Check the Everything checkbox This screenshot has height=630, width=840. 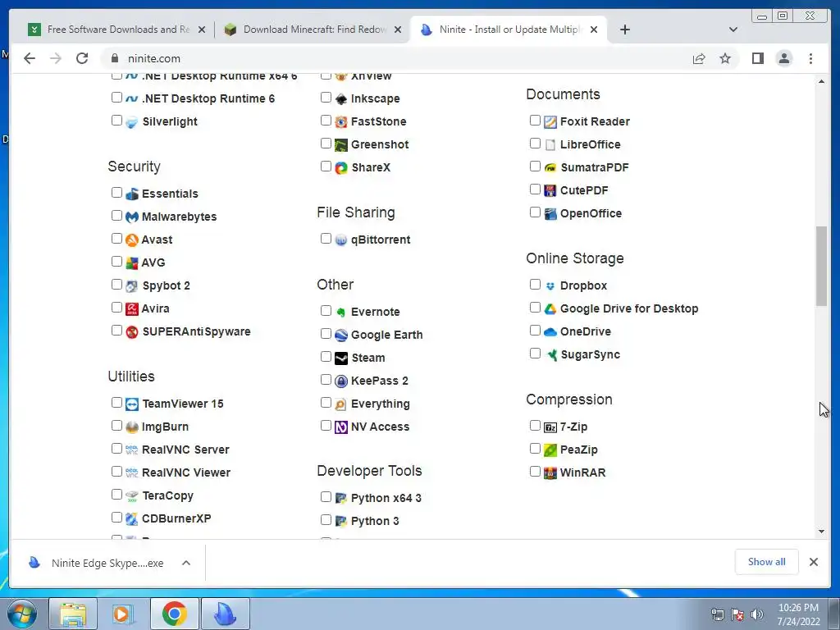click(x=326, y=402)
